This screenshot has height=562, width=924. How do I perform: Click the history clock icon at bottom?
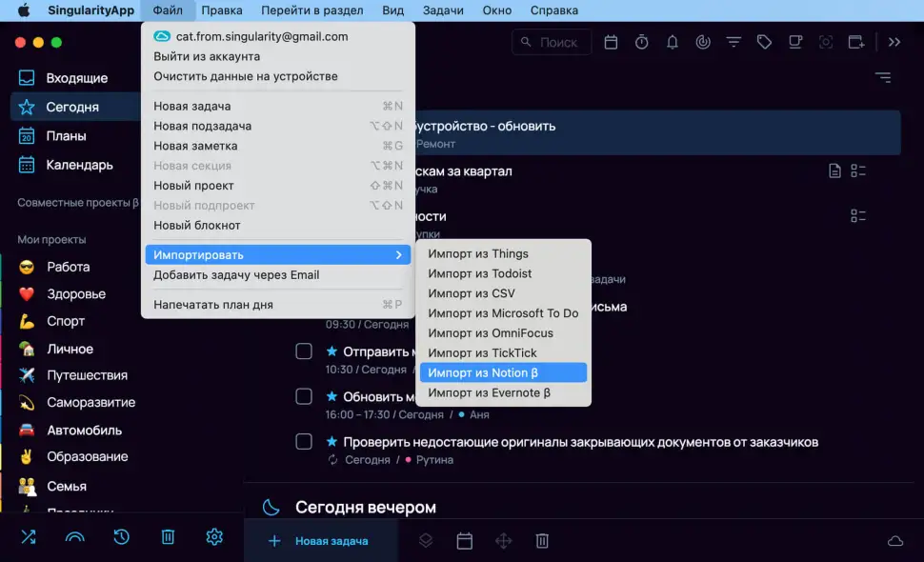(122, 537)
